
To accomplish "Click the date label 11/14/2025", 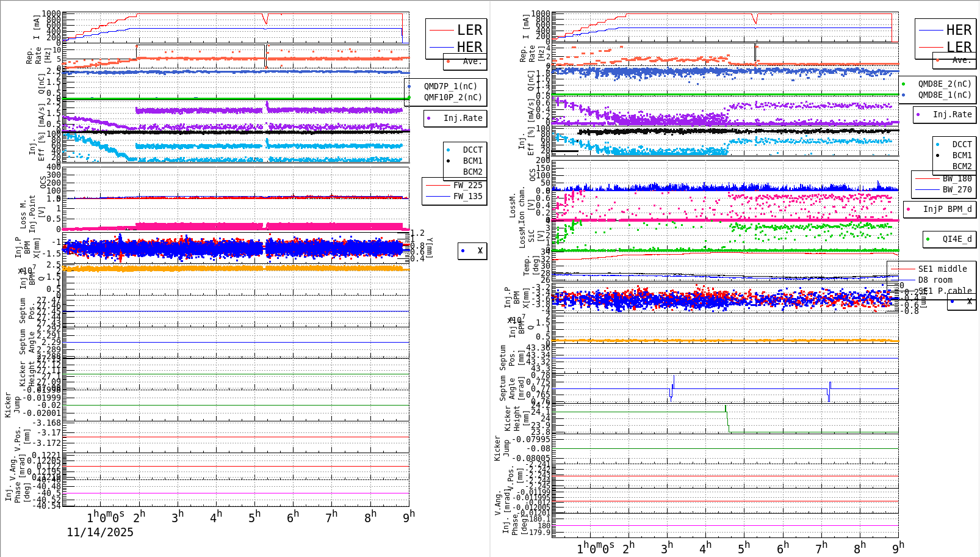I will click(x=100, y=532).
